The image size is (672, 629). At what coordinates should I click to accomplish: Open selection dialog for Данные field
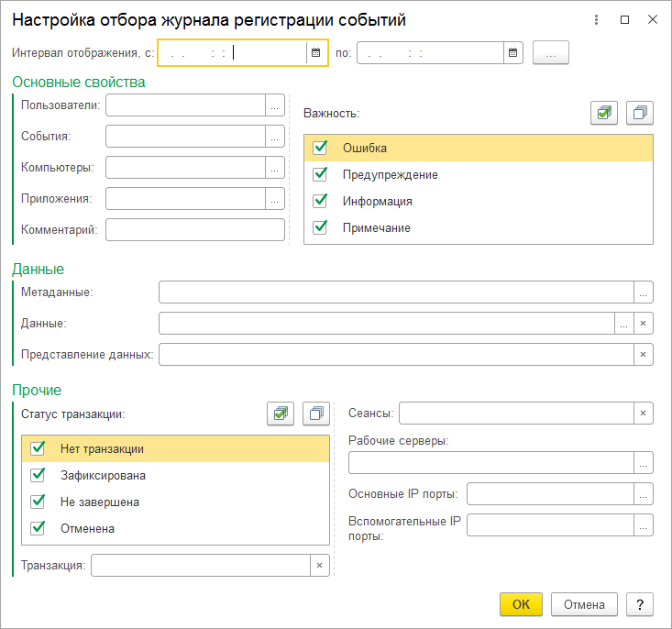click(624, 324)
